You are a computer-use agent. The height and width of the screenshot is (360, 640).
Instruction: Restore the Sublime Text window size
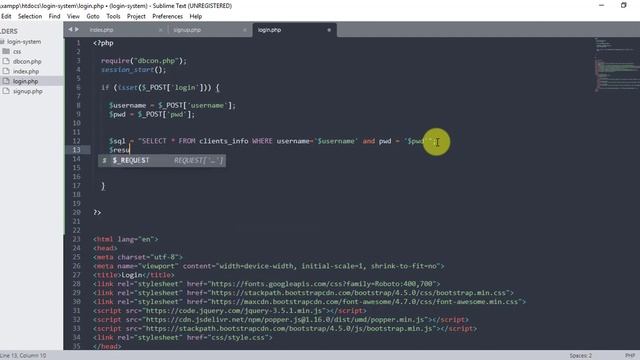point(623,5)
